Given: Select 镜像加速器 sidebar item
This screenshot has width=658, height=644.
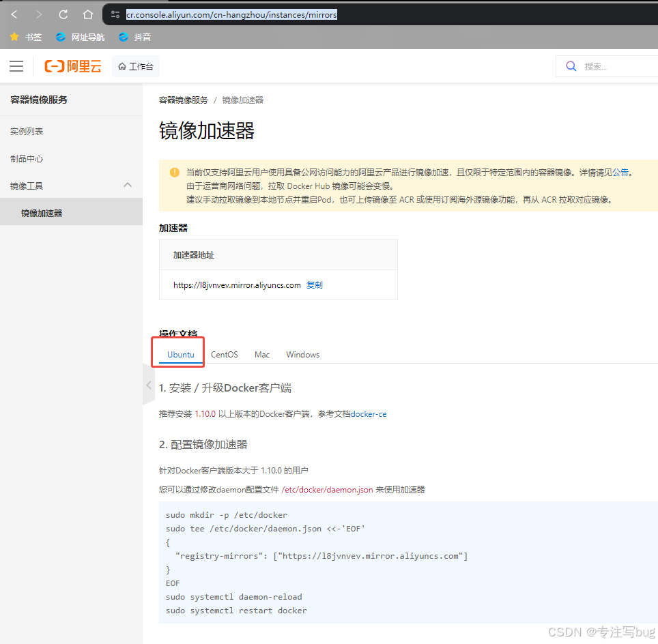Looking at the screenshot, I should (x=72, y=213).
